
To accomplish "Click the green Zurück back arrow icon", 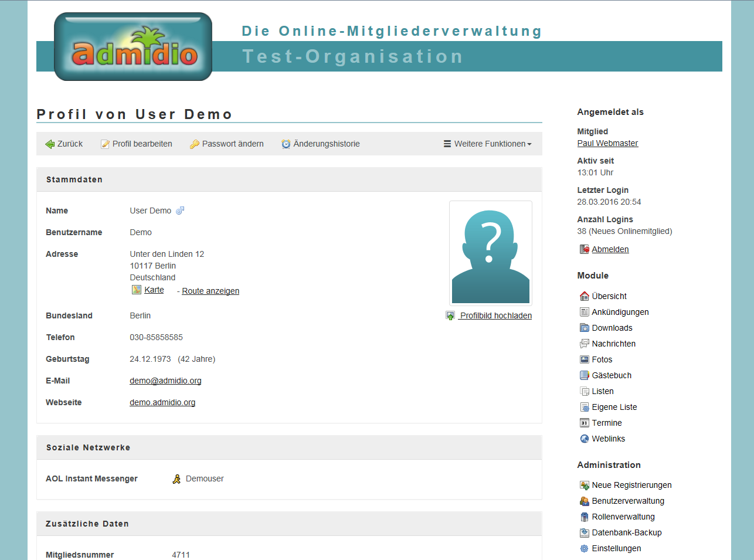I will coord(50,144).
